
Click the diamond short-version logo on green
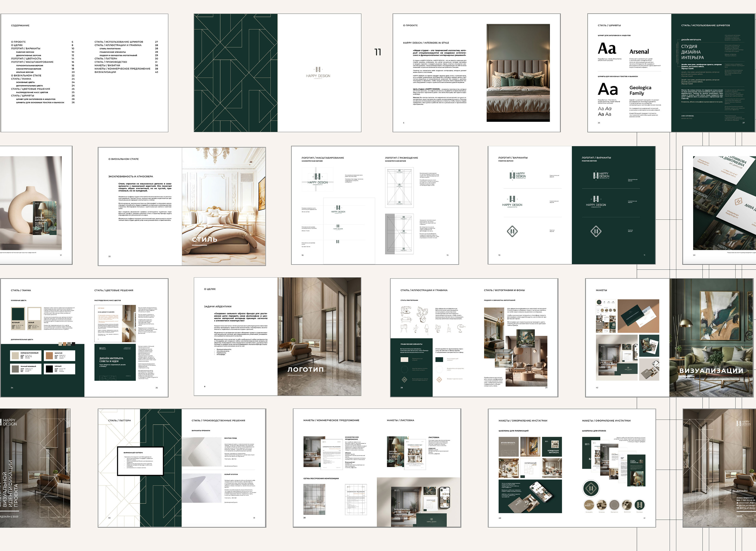596,231
